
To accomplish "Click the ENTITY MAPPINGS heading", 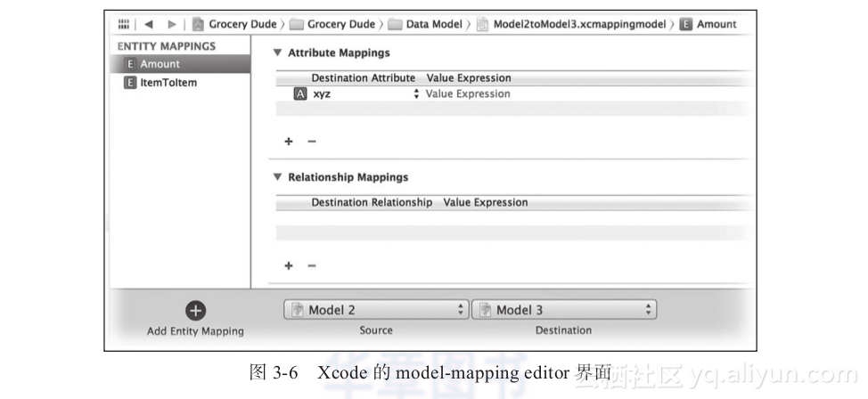I will [167, 46].
